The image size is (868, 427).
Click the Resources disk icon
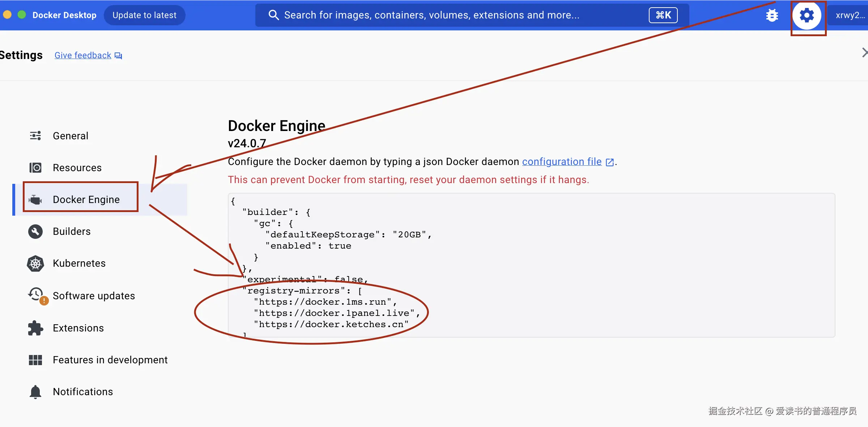coord(35,168)
